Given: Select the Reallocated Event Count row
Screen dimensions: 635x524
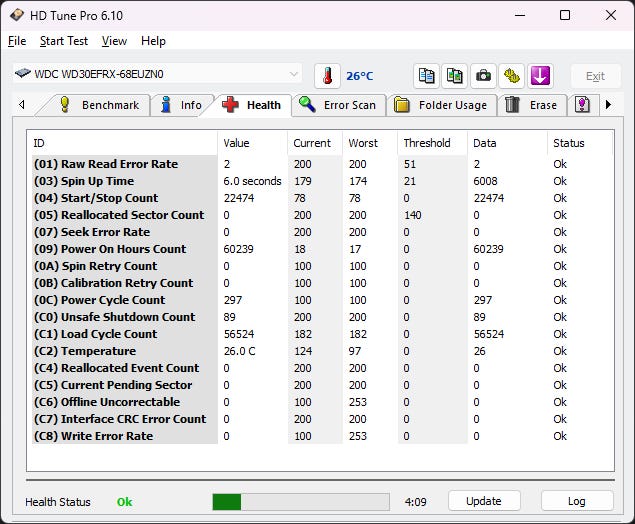Looking at the screenshot, I should tap(322, 368).
